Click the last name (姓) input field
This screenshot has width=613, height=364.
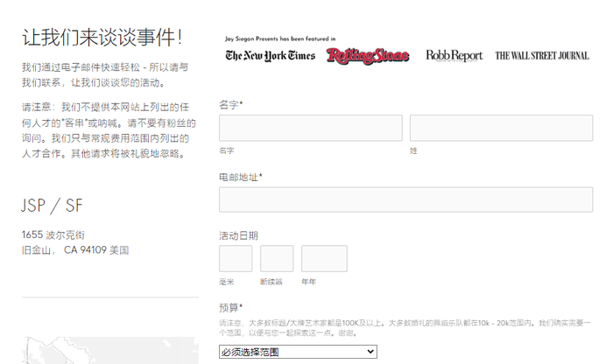[501, 128]
